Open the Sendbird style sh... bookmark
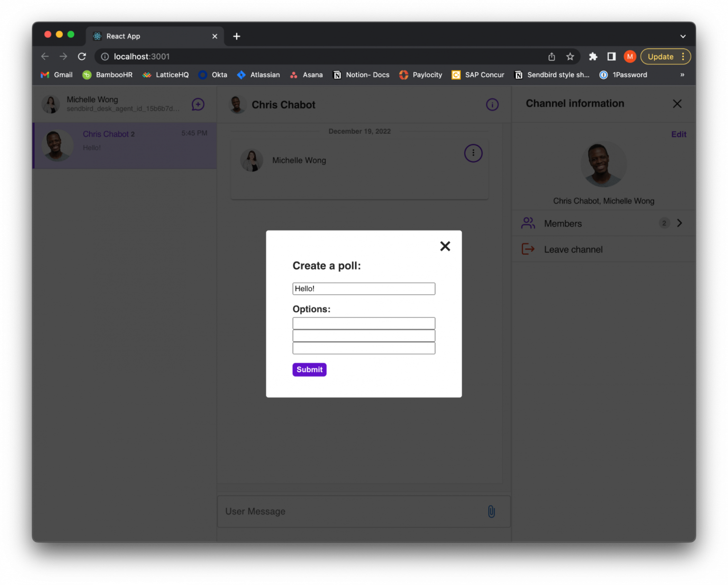This screenshot has height=585, width=728. point(552,75)
